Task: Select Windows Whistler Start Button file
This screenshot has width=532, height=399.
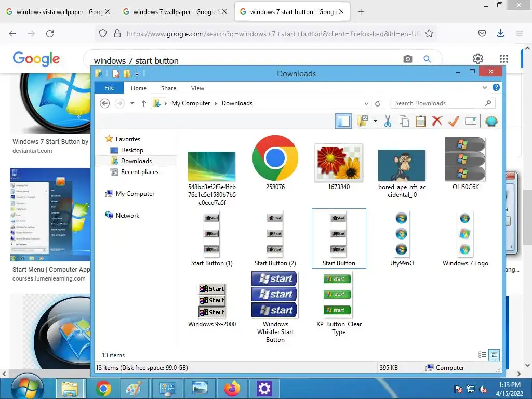Action: tap(275, 307)
